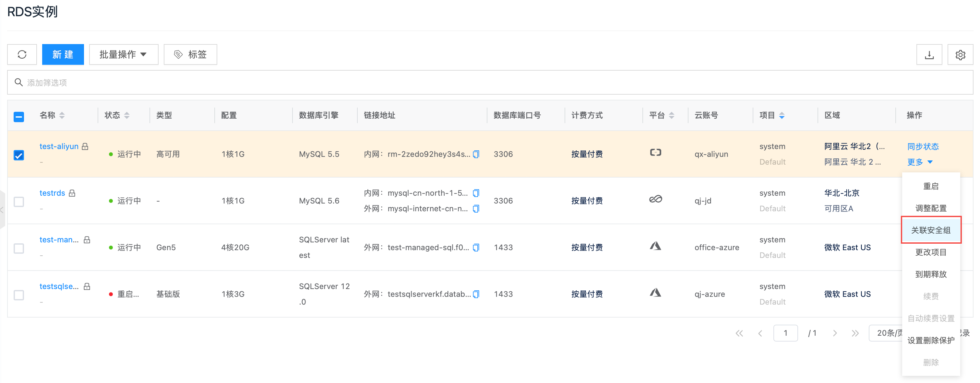980x383 pixels.
Task: Click the lock icon next to testrds
Action: coord(72,193)
